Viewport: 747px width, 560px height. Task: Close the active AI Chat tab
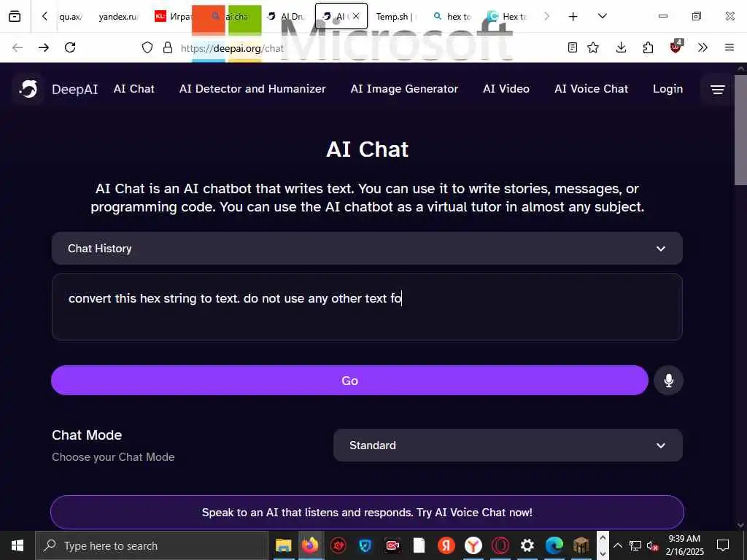(x=356, y=16)
